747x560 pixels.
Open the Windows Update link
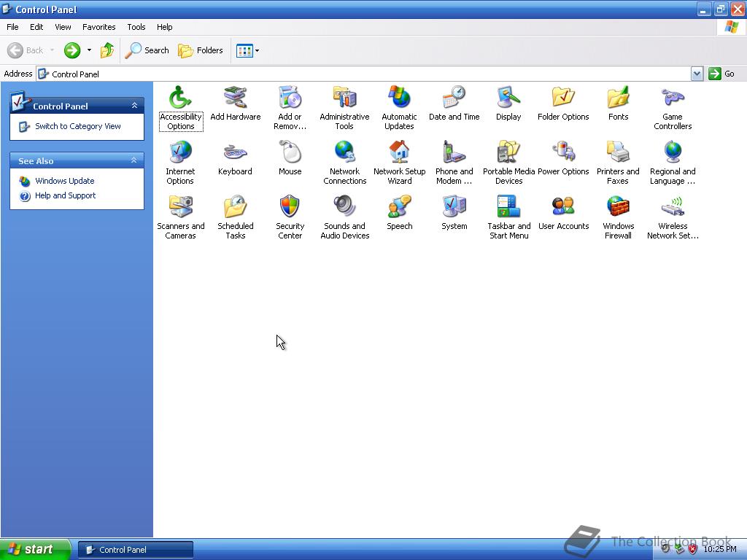(65, 181)
